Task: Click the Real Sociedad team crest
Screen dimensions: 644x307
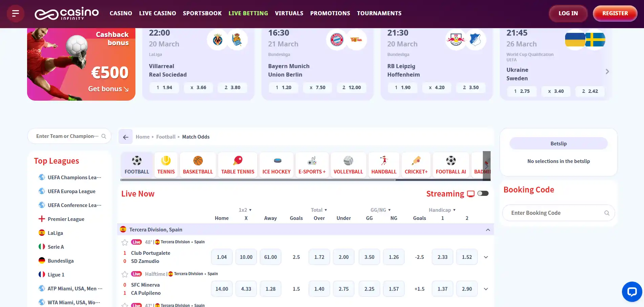Action: pos(237,40)
